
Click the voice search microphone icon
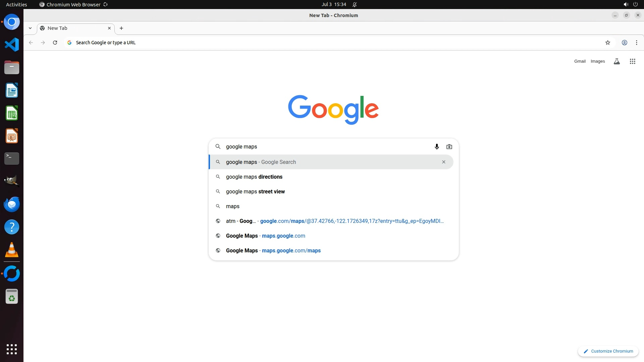[x=437, y=147]
